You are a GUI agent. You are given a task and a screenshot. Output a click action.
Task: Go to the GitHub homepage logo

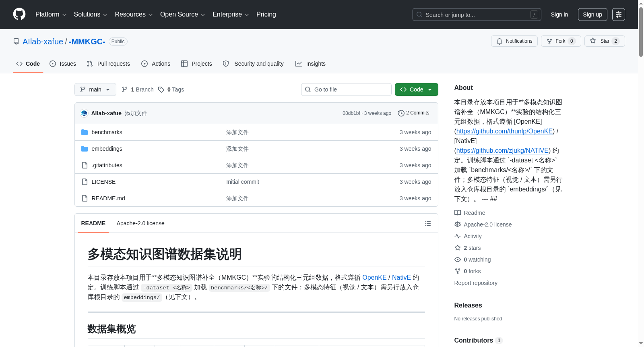19,15
